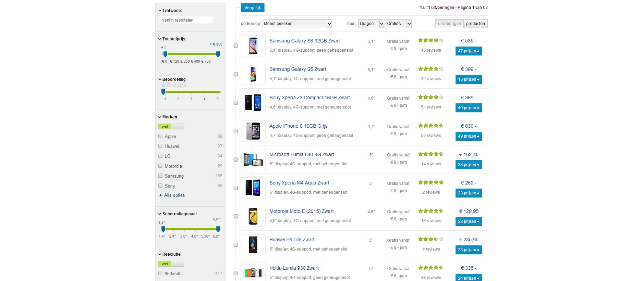Open '40 prijzen' for Sony Xperia Z3 Compact
This screenshot has height=281, width=644.
tap(469, 108)
